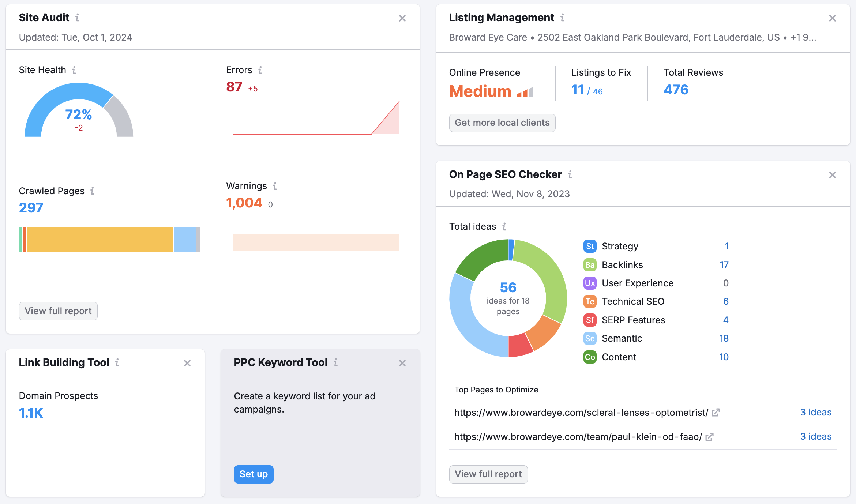This screenshot has height=504, width=856.
Task: Click the View full report button in Site Audit
Action: pos(58,310)
